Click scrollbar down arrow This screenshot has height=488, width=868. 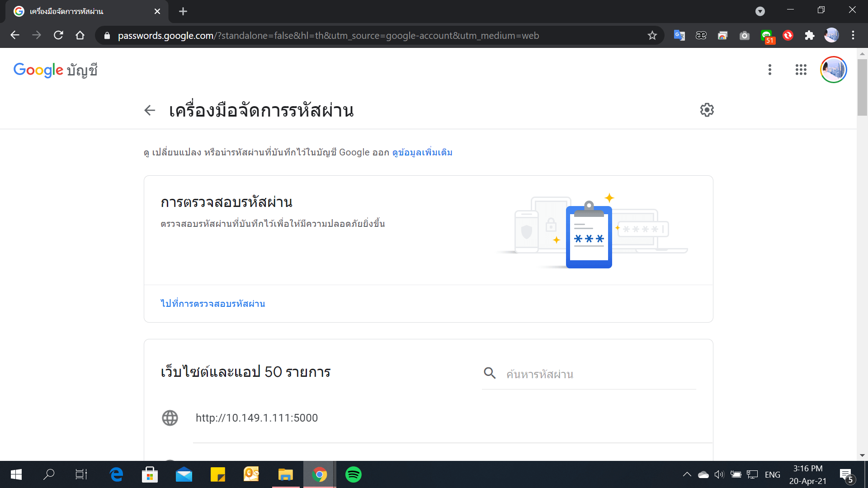tap(862, 455)
